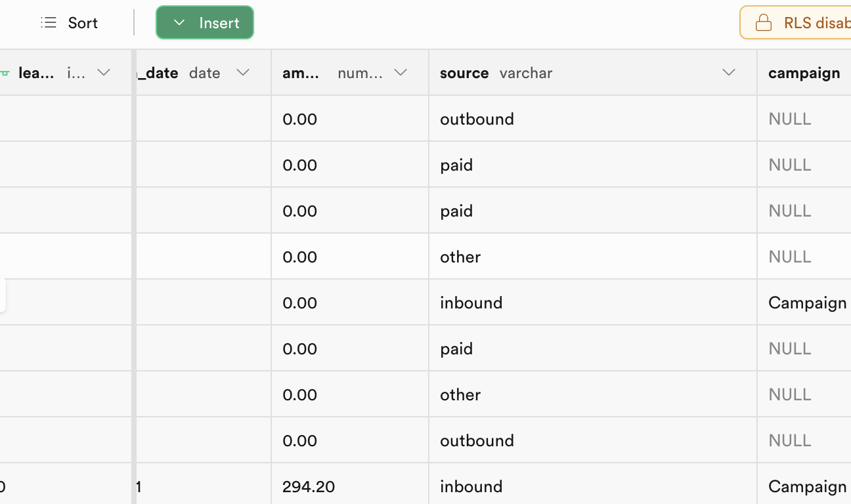Image resolution: width=851 pixels, height=504 pixels.
Task: Click the Sort list icon
Action: [49, 23]
